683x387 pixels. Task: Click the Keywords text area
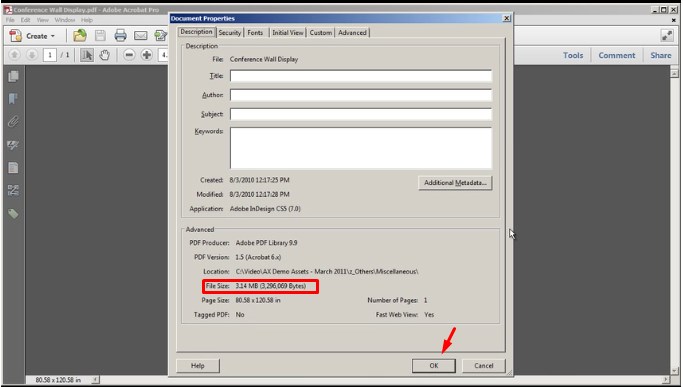point(361,148)
